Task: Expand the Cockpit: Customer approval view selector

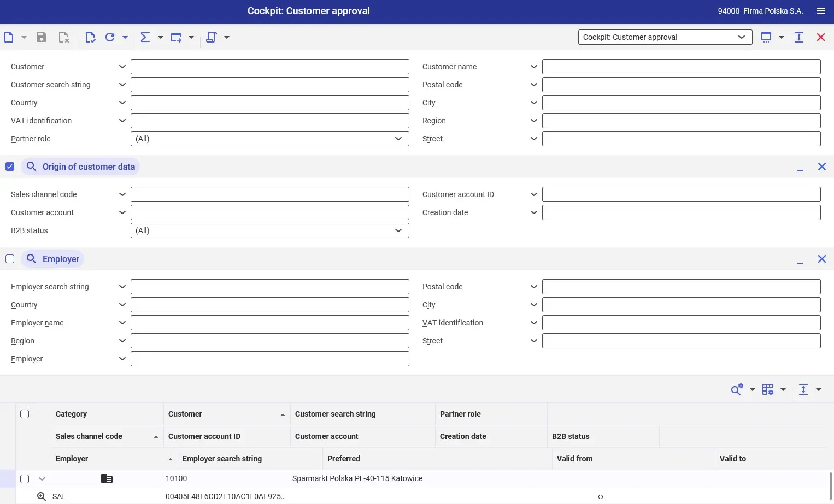Action: coord(665,37)
